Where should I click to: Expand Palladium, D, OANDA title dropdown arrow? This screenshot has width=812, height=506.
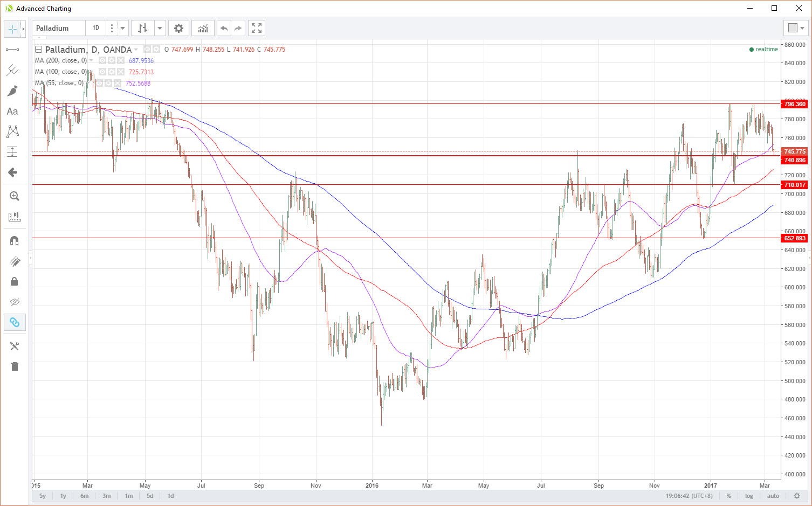(136, 50)
